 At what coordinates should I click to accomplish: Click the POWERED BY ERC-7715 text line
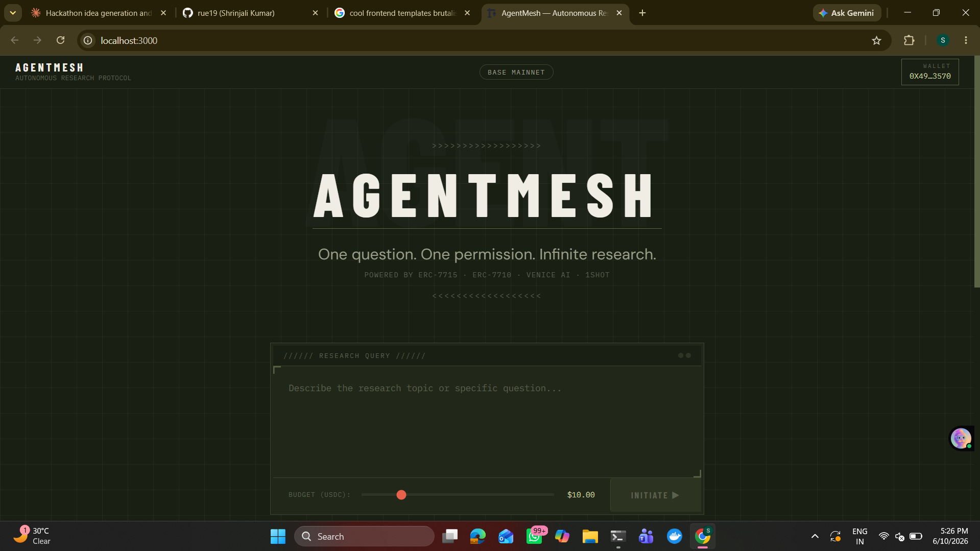click(x=487, y=275)
